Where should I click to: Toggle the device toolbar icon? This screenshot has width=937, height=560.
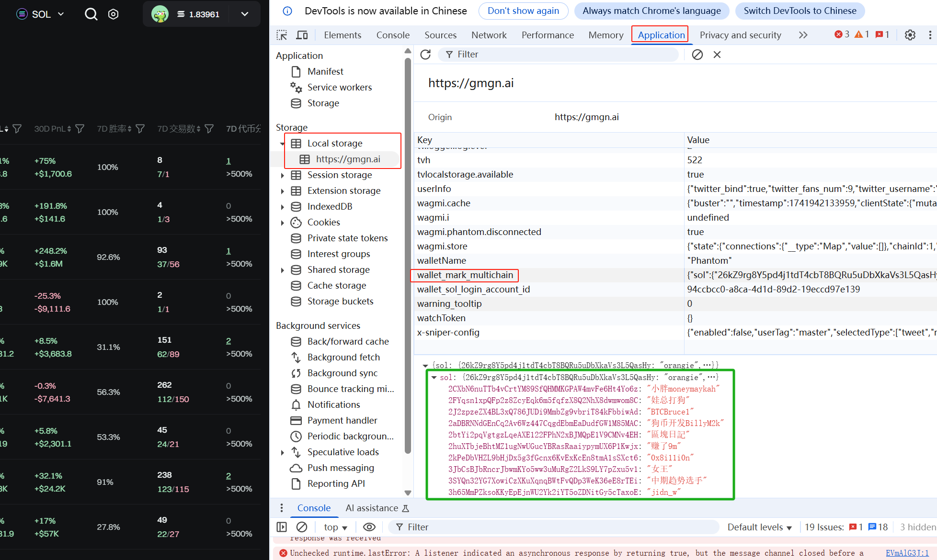click(302, 35)
